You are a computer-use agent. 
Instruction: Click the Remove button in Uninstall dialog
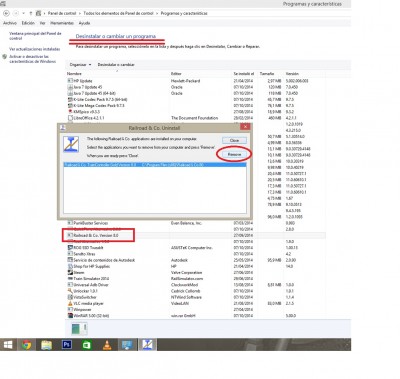point(234,154)
